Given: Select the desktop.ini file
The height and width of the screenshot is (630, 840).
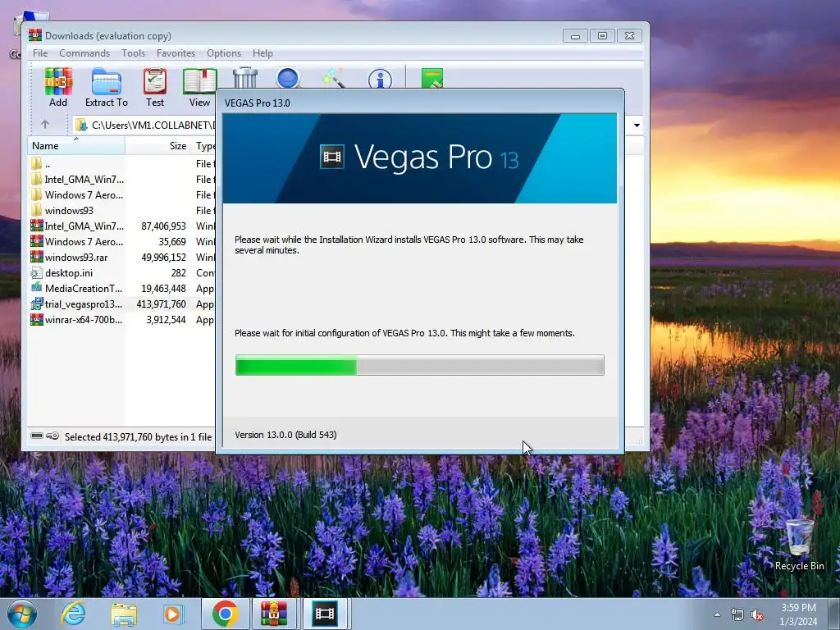Looking at the screenshot, I should [121, 272].
